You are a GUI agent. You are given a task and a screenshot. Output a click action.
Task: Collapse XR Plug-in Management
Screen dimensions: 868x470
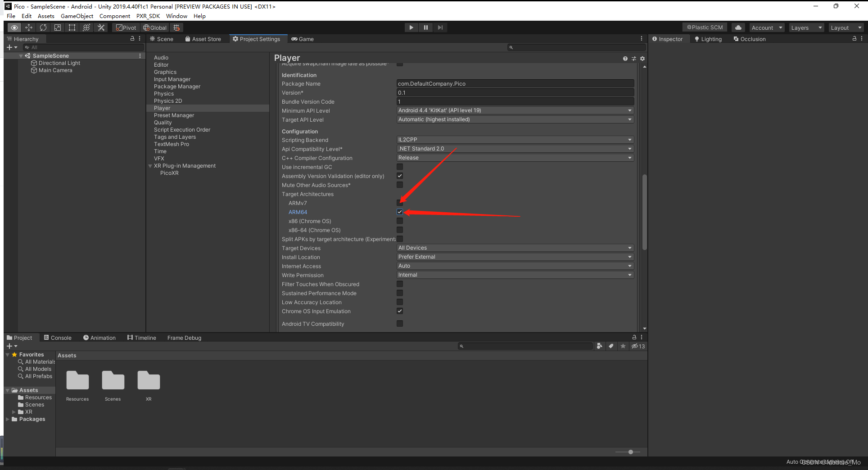(x=150, y=166)
